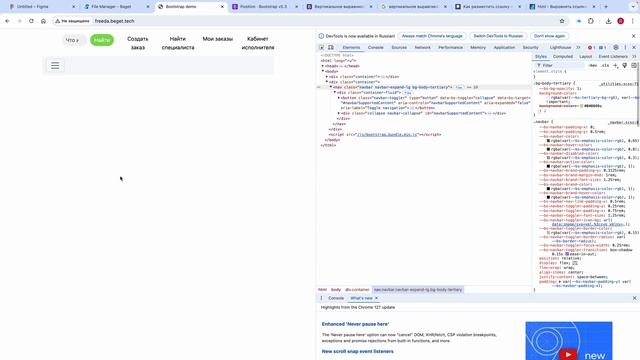640x360 pixels.
Task: Click the hamburger navbar toggler on page
Action: [55, 66]
